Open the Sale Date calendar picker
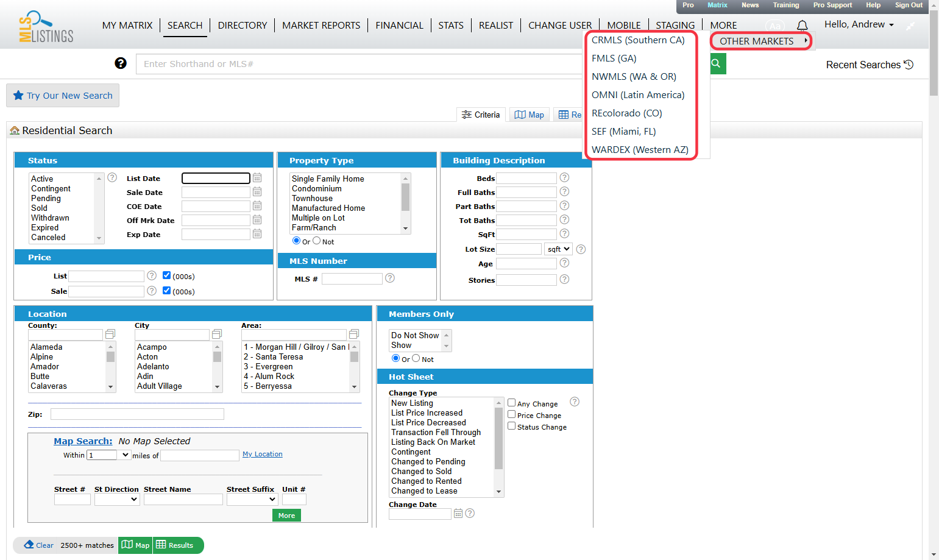 257,192
